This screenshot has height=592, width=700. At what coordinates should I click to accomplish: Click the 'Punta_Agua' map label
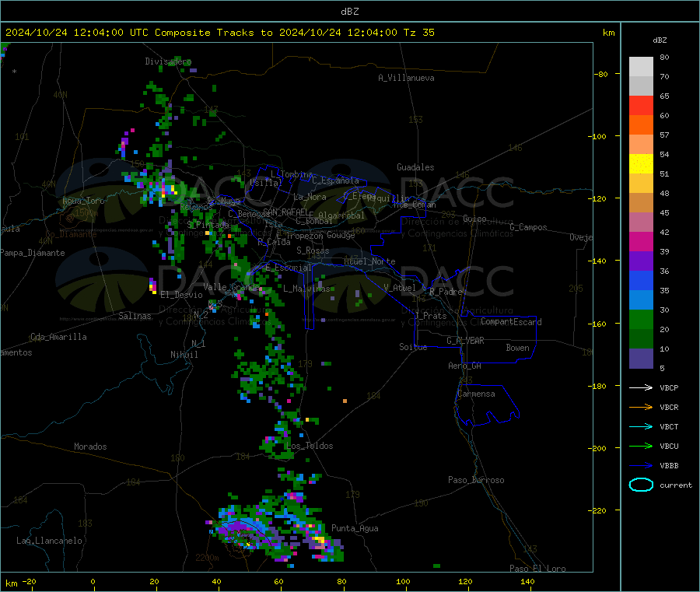[355, 528]
